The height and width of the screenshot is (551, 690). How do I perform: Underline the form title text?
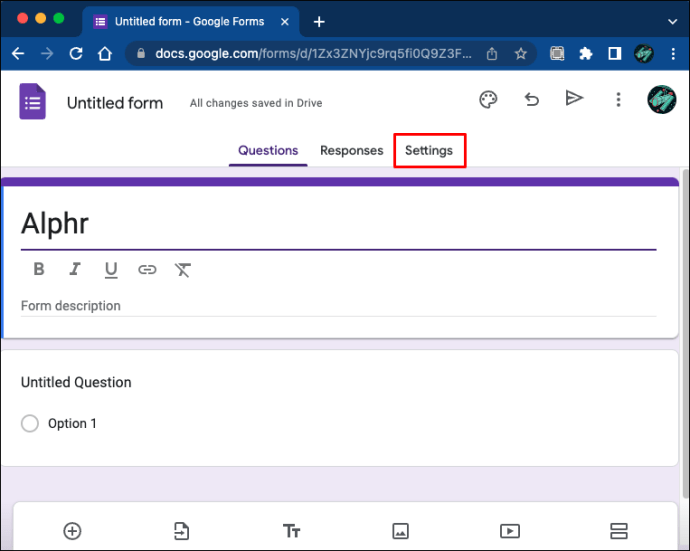pos(111,269)
